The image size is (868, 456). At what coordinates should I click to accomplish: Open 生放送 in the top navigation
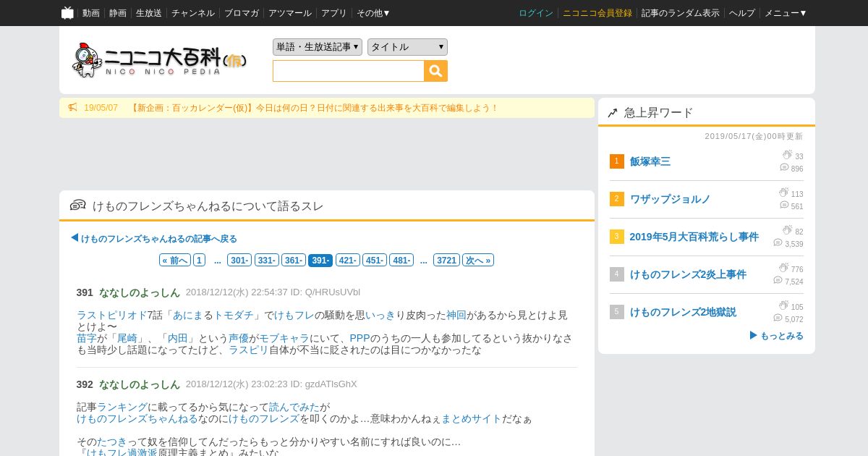click(149, 13)
